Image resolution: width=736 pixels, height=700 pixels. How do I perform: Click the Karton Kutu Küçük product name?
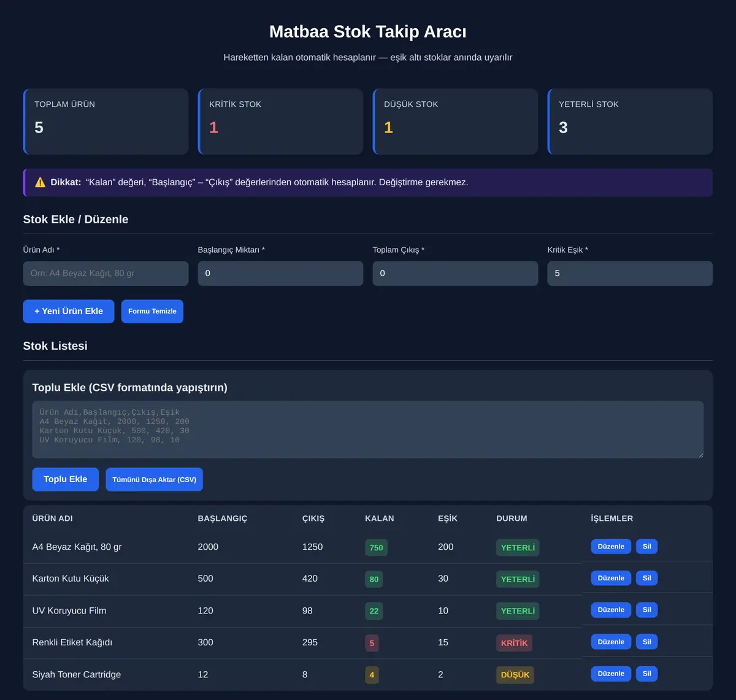click(71, 579)
